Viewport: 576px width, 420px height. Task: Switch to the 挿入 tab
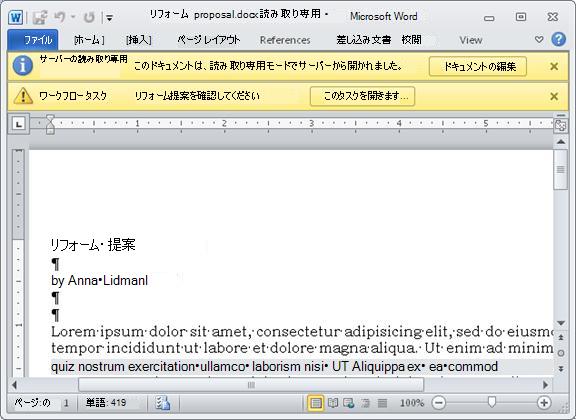138,40
